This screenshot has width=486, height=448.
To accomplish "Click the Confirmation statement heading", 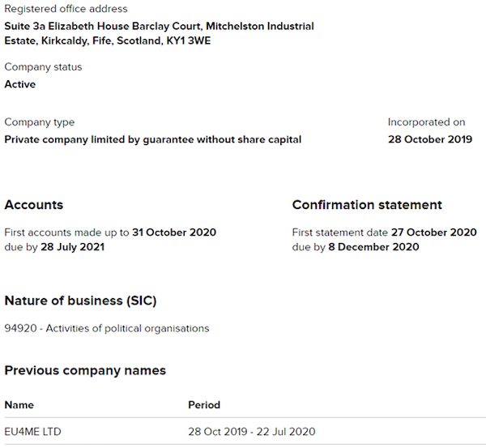I will tap(367, 205).
